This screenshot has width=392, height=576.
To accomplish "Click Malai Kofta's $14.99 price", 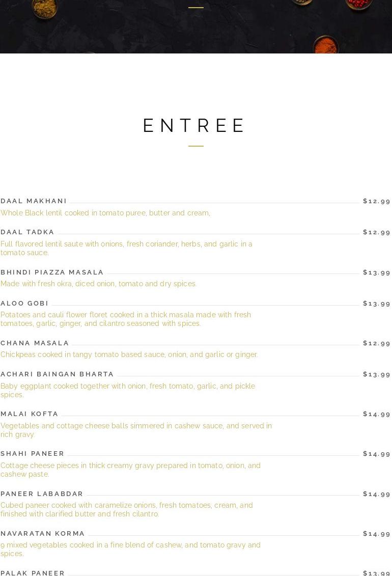I will point(377,414).
